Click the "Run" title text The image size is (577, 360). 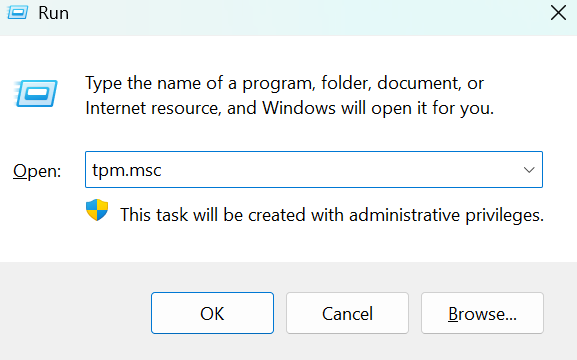(x=53, y=13)
